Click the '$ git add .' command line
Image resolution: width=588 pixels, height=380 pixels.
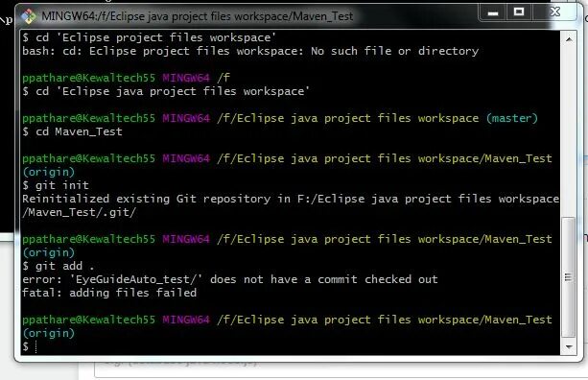coord(59,266)
